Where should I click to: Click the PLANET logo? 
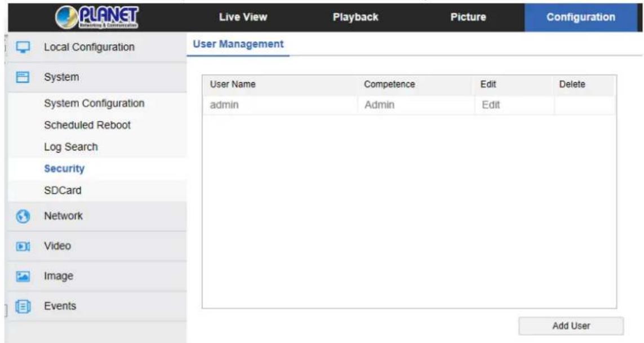97,17
